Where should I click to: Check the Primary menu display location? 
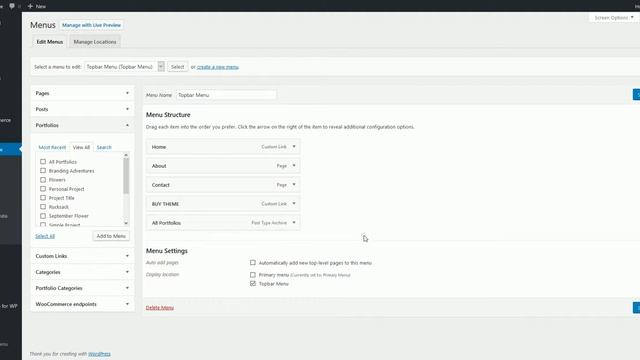pyautogui.click(x=253, y=275)
